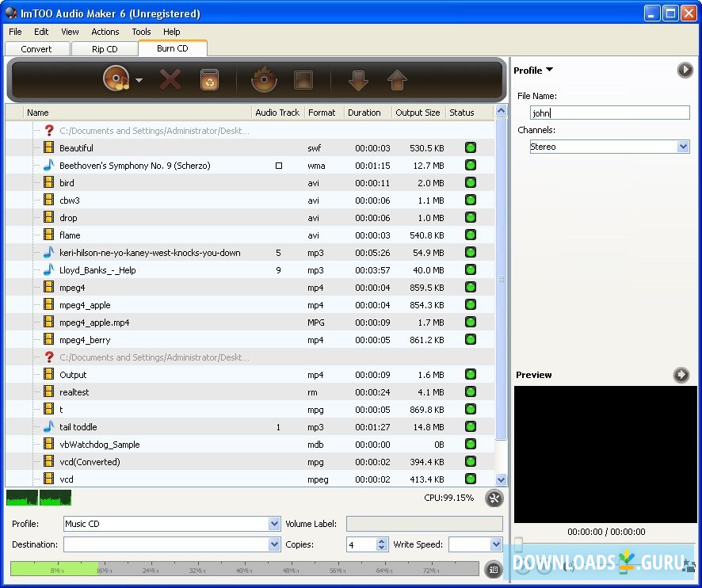Add files to the burn list
The width and height of the screenshot is (702, 588).
coord(115,79)
